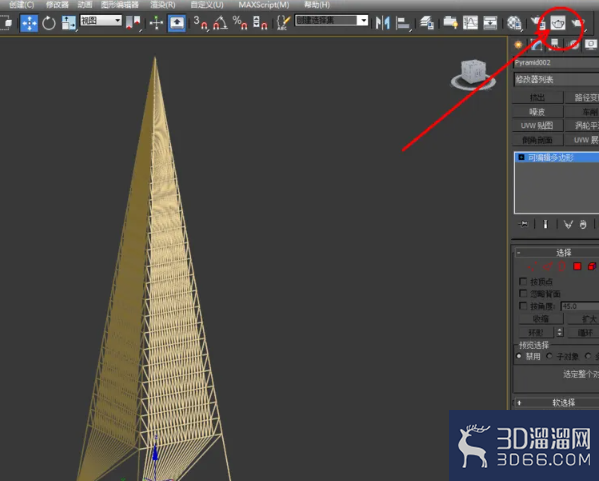Enable the 按顶点 checkbox
This screenshot has height=481, width=599.
point(523,282)
